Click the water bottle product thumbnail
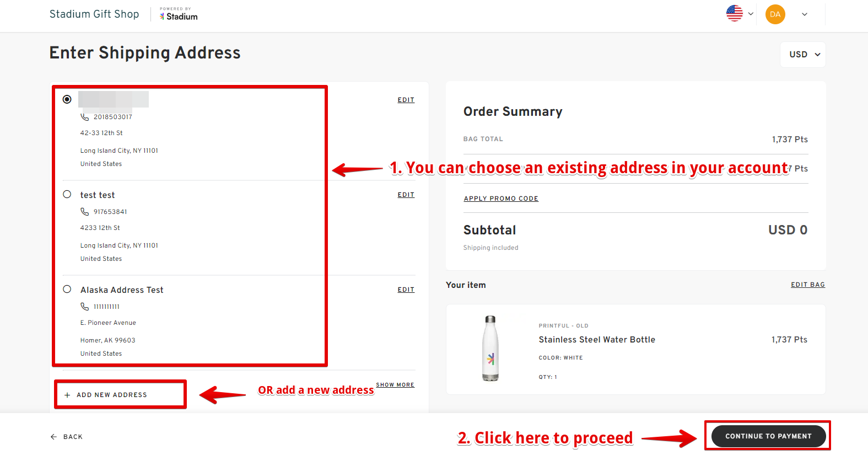The image size is (868, 455). 490,349
